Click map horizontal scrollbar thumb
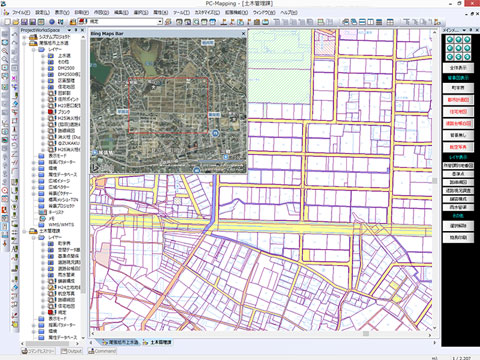Viewport: 480px width, 360px height. (x=366, y=333)
